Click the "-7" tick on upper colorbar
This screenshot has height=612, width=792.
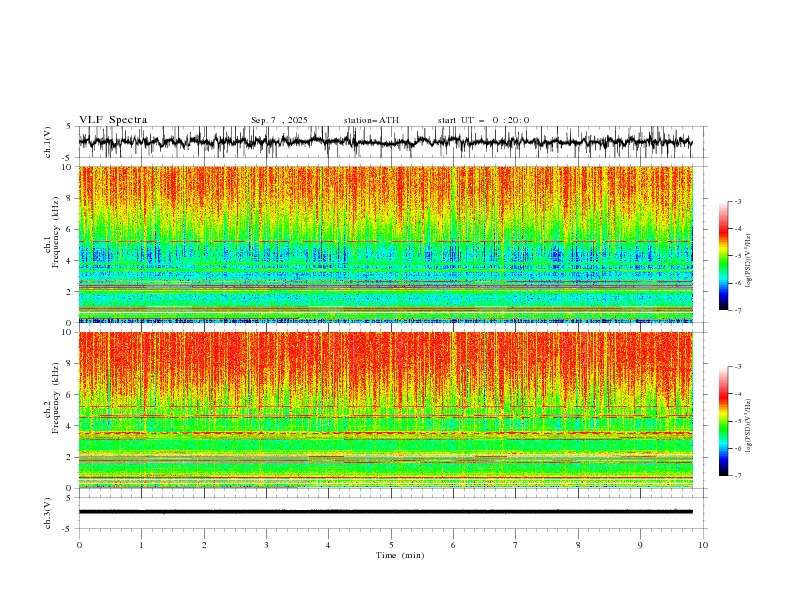[x=737, y=311]
